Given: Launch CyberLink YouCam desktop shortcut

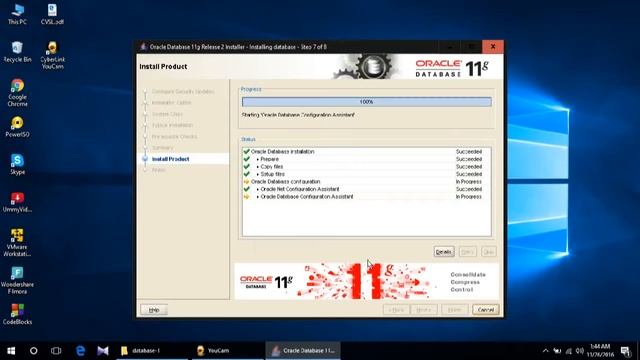Looking at the screenshot, I should coord(52,55).
